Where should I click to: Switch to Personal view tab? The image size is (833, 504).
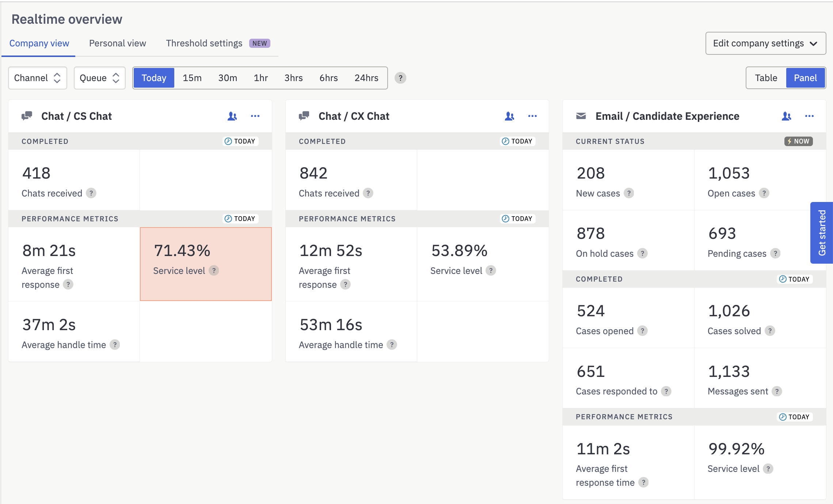coord(117,43)
